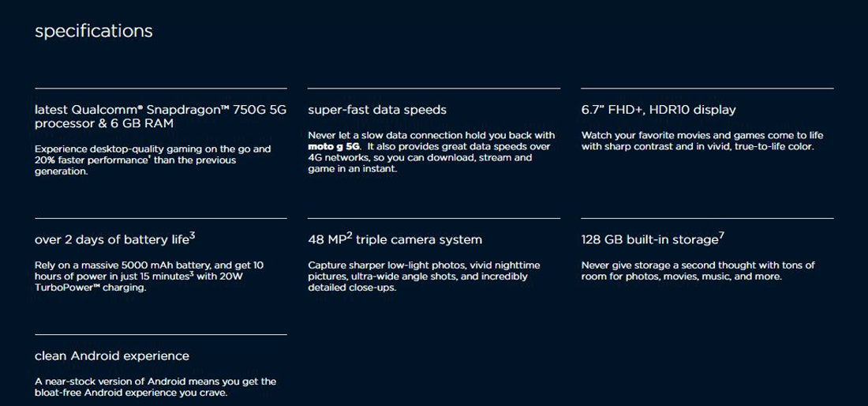Viewport: 868px width, 406px height.
Task: Click footnote 7 after built-in storage
Action: (x=721, y=236)
